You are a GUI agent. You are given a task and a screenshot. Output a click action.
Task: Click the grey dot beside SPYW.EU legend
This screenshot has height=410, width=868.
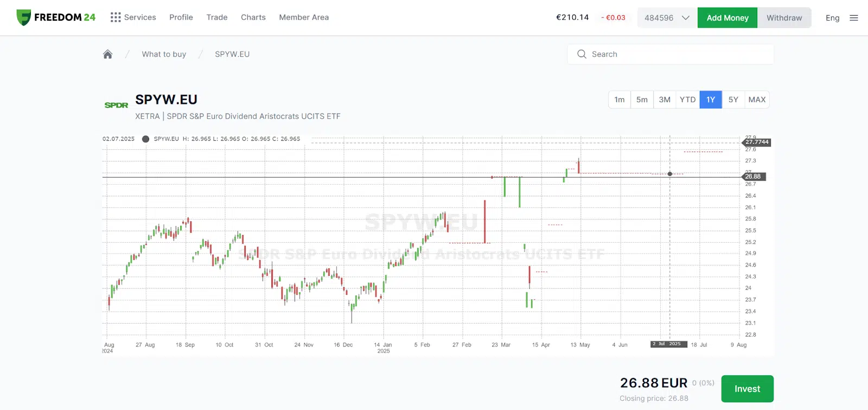[x=145, y=139]
